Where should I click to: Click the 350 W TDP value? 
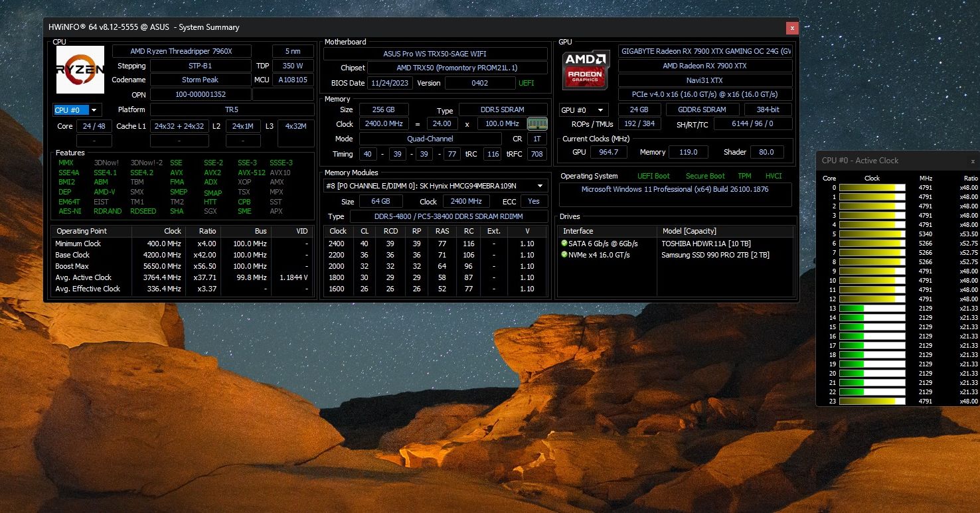click(293, 66)
